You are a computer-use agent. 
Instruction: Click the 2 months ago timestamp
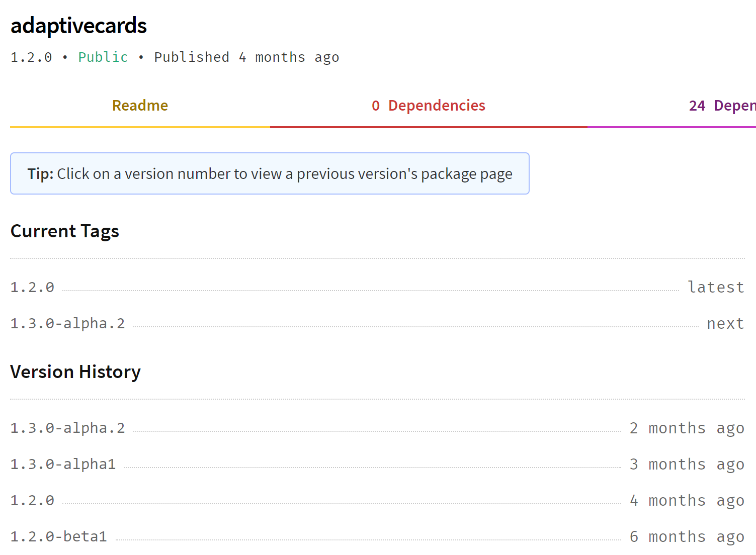point(687,428)
